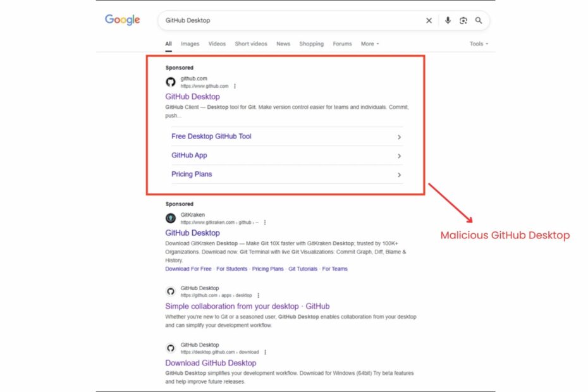Open the Forums tab
This screenshot has height=392, width=588.
343,44
